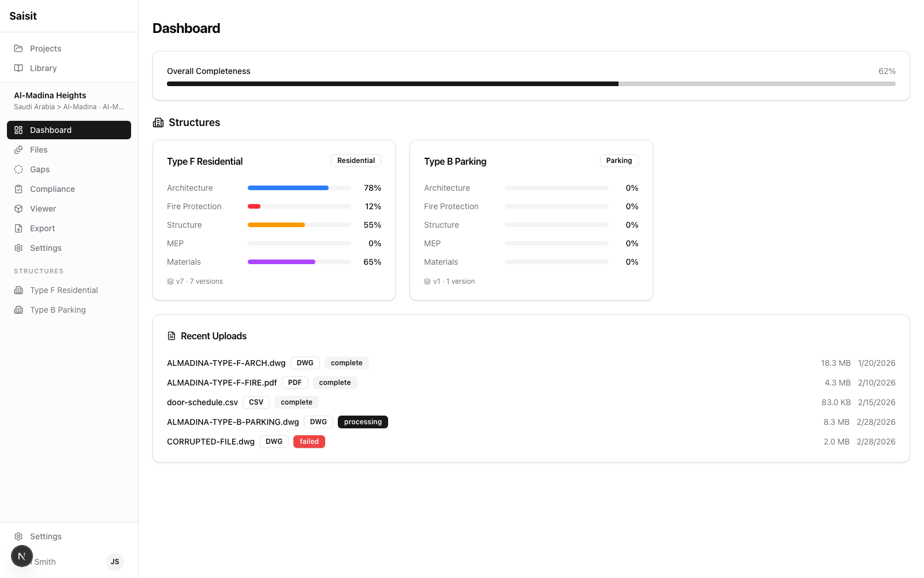
Task: Click the Al-Madina Heights project name
Action: pos(50,95)
